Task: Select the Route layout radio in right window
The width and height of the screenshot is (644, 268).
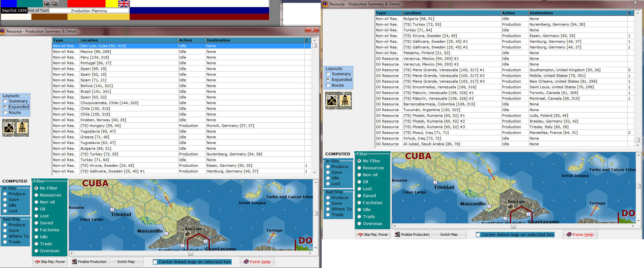Action: tap(328, 85)
